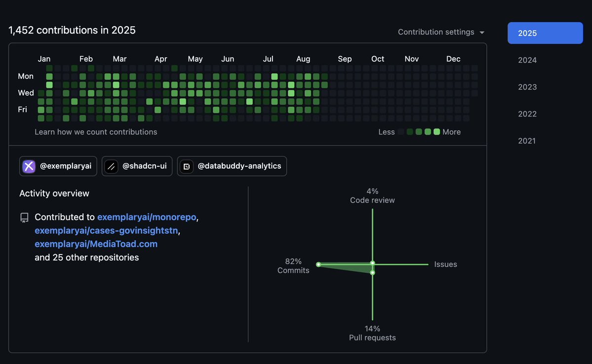Viewport: 592px width, 364px height.
Task: Select the 2025 year tab
Action: 545,33
